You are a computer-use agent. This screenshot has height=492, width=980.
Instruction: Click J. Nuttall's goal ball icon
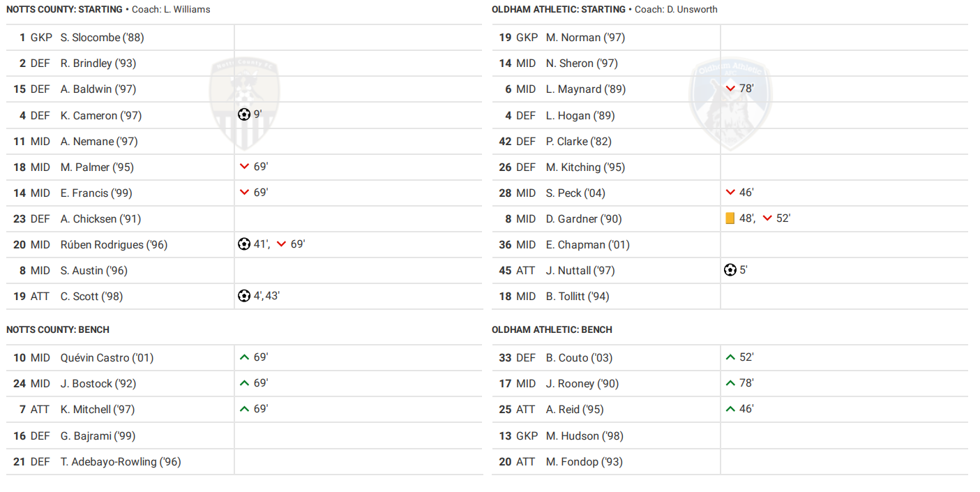[730, 270]
